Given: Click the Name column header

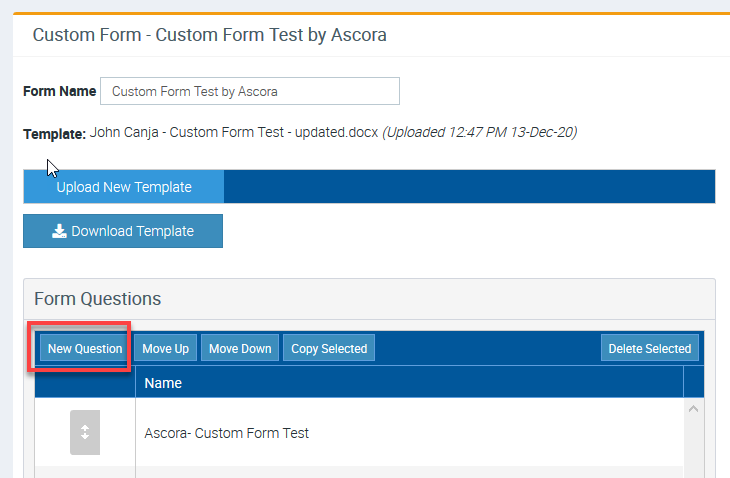Looking at the screenshot, I should [163, 382].
